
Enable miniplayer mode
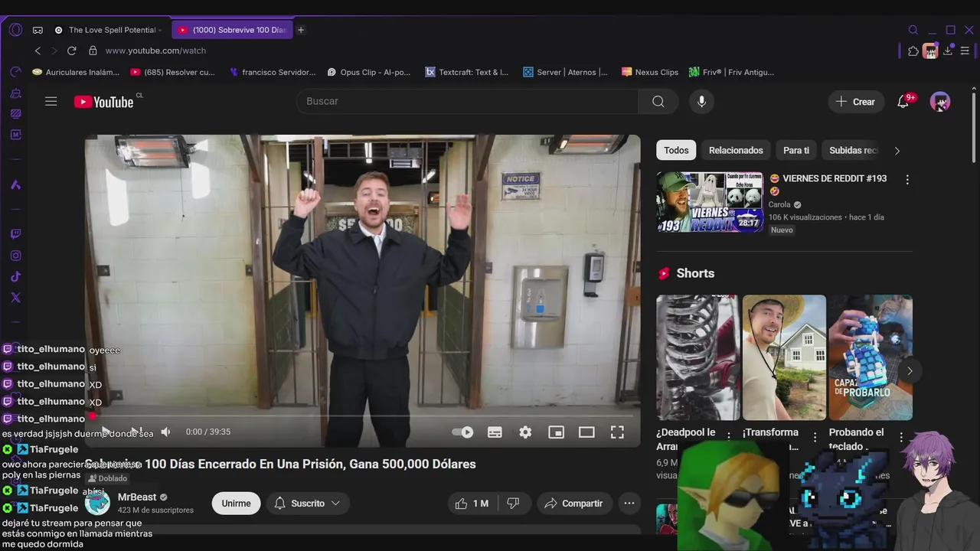[556, 432]
